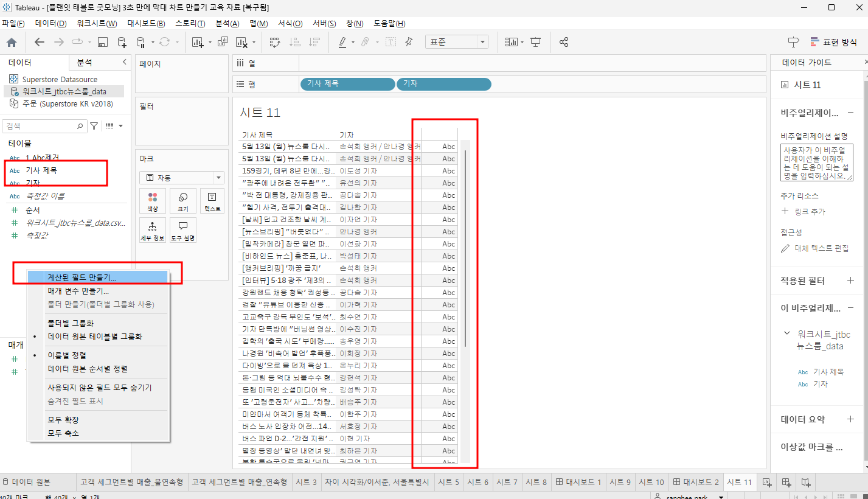Switch to 대시보드 1 sheet tab
The height and width of the screenshot is (499, 868).
(578, 482)
